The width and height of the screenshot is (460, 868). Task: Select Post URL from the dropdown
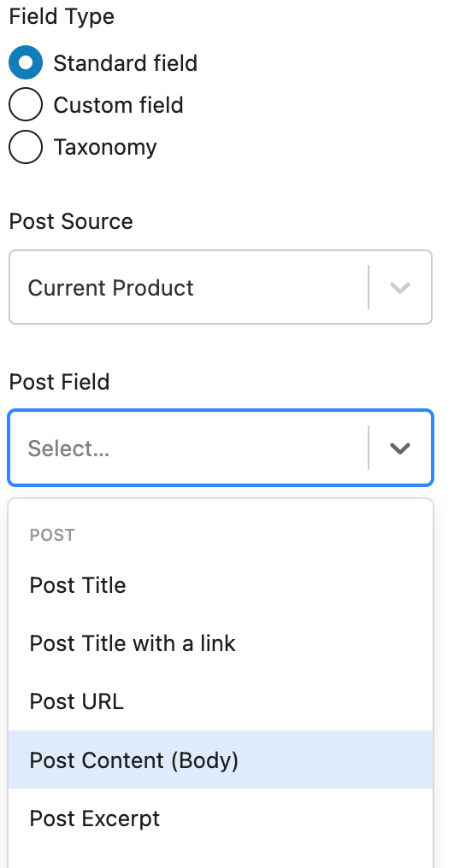click(x=221, y=701)
